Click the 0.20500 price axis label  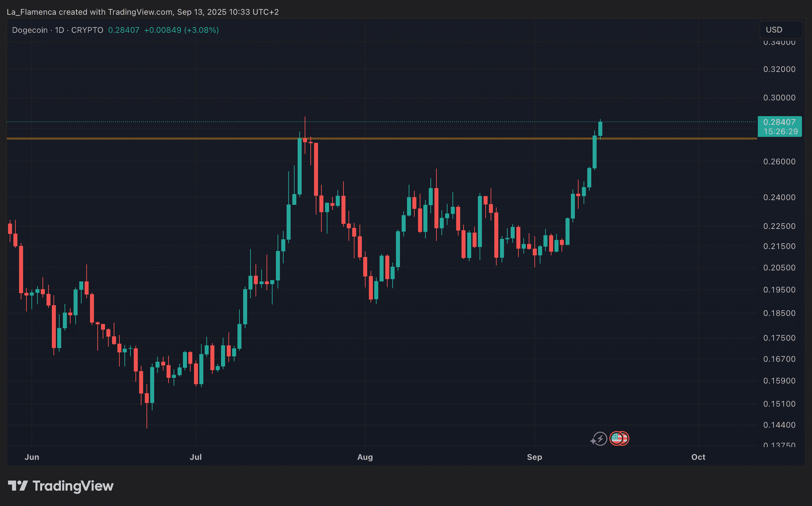click(x=779, y=268)
